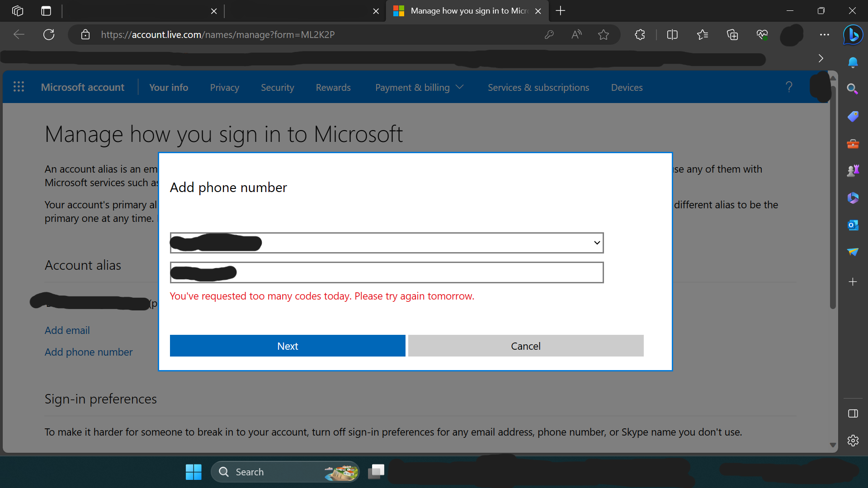868x488 pixels.
Task: Click the Your info navigation tab
Action: click(168, 88)
